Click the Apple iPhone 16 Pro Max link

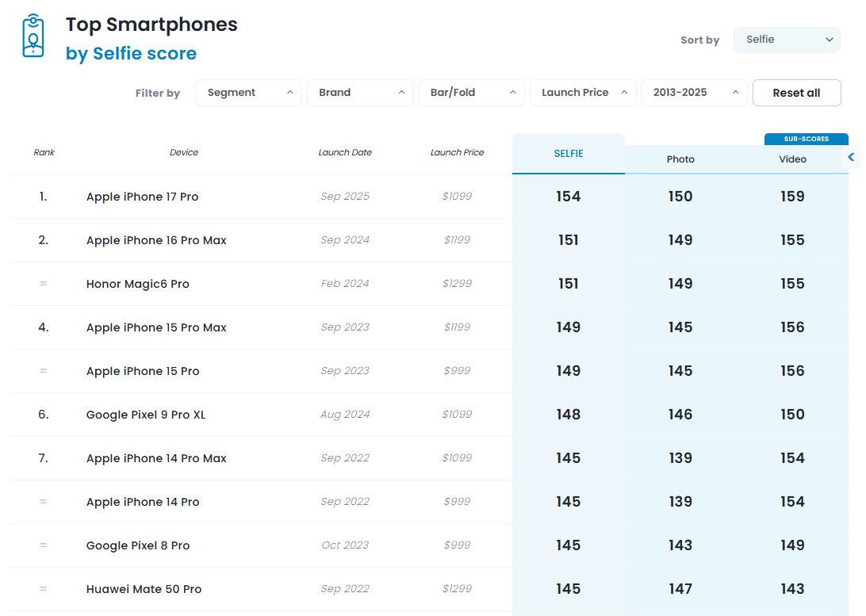pos(156,240)
